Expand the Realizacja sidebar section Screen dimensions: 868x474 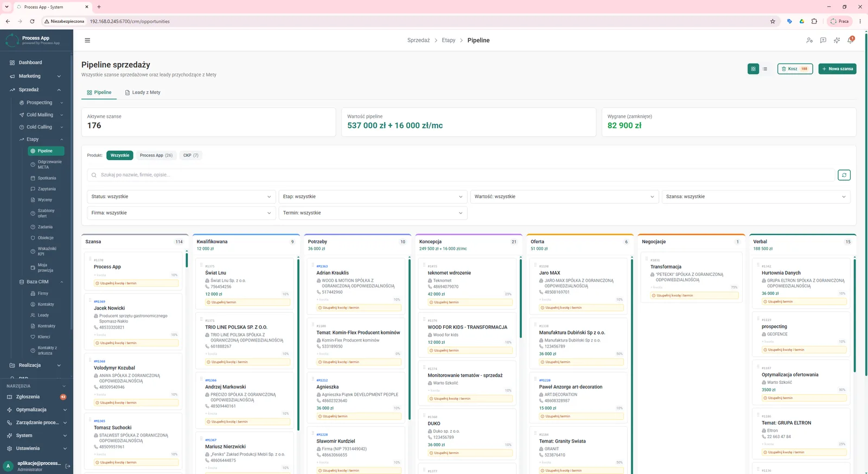[x=36, y=365]
